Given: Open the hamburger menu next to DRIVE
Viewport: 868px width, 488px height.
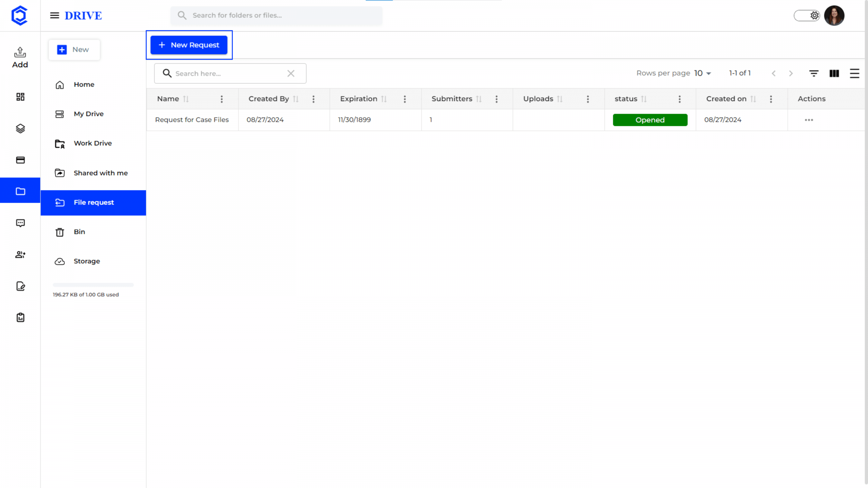Looking at the screenshot, I should pos(55,15).
